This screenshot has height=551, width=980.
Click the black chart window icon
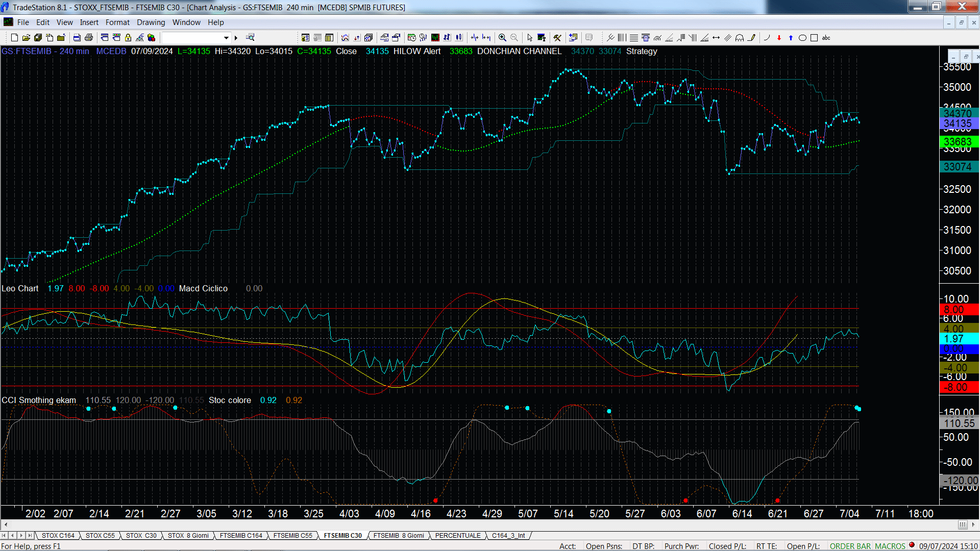[x=435, y=38]
